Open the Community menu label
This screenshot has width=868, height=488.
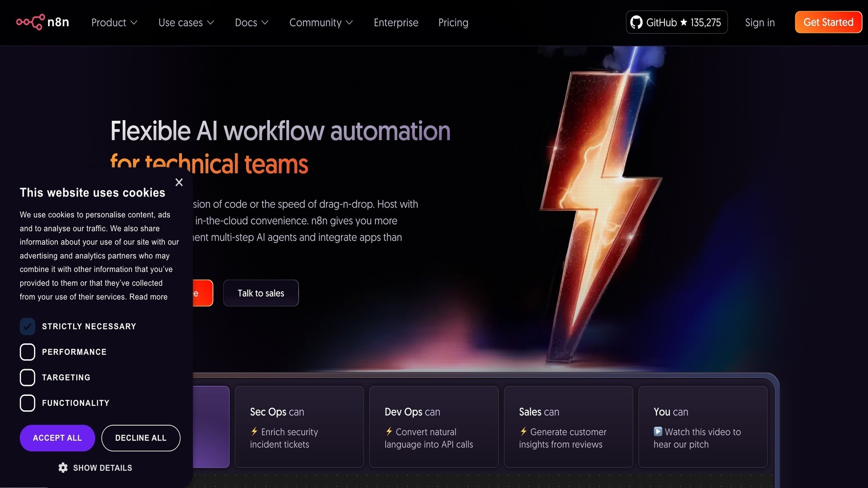coord(315,23)
